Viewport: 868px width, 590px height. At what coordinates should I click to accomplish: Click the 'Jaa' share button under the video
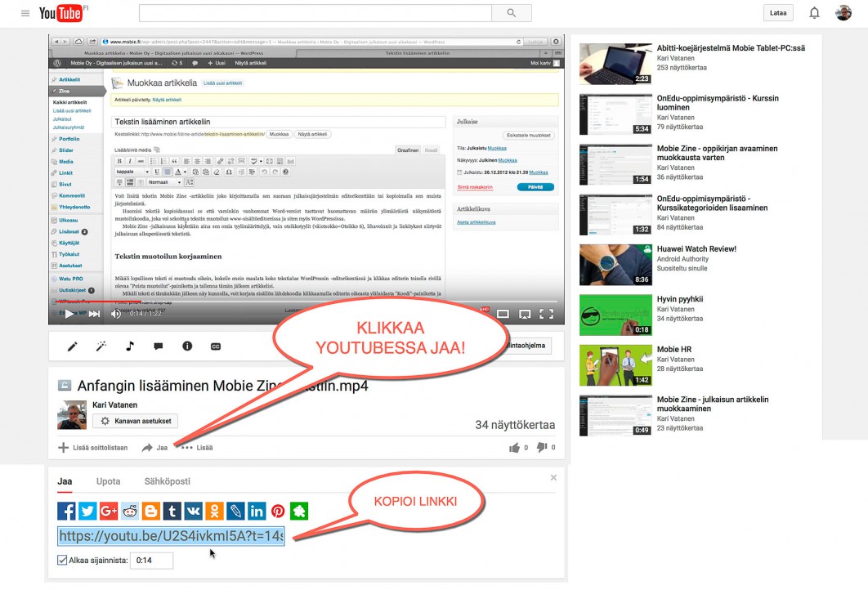pos(154,448)
